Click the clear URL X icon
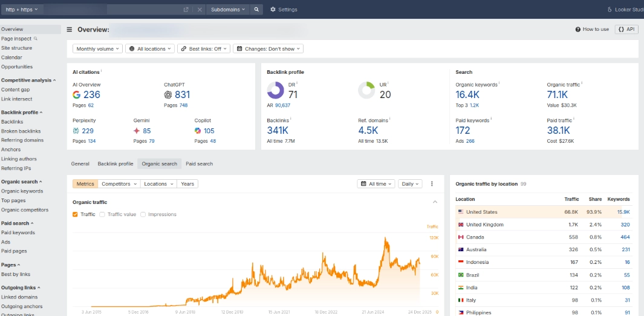This screenshot has width=644, height=316. (200, 10)
